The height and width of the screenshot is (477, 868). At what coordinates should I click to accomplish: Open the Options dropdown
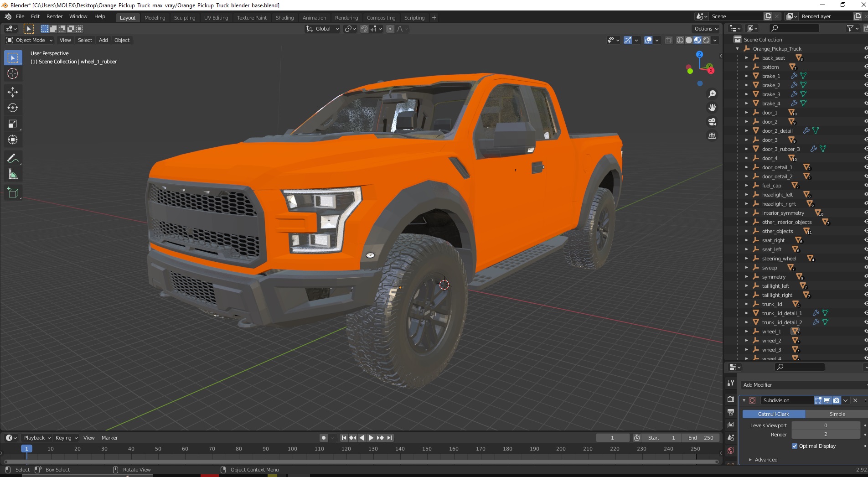click(706, 29)
